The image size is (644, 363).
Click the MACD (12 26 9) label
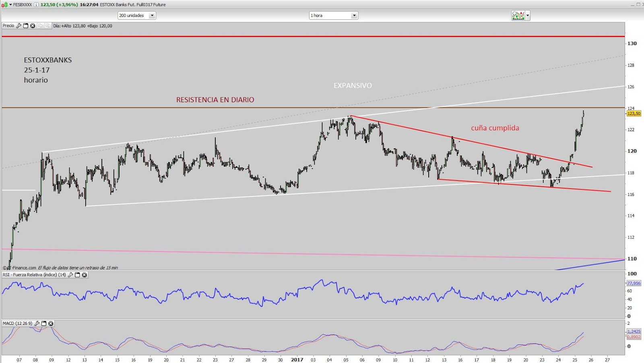[17, 324]
